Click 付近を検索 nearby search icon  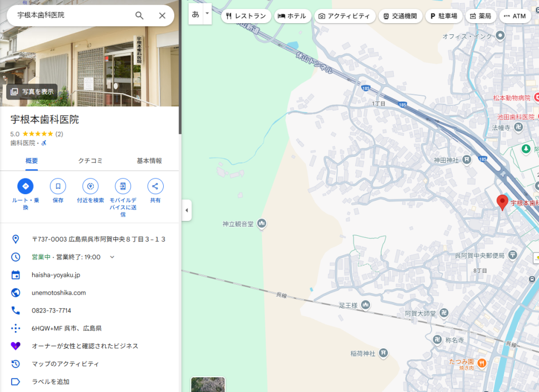[91, 186]
